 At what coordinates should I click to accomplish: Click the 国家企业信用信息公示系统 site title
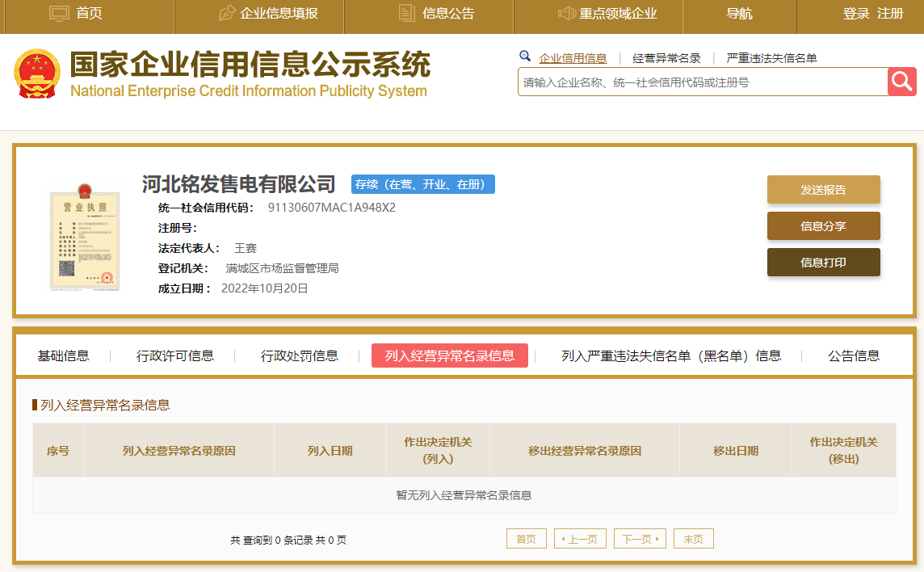250,64
